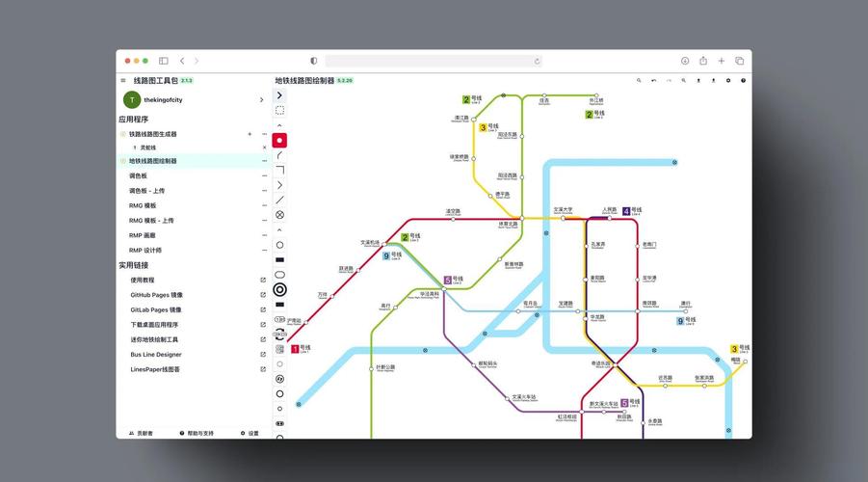Click the privacy shield icon beside address bar
868x482 pixels.
[x=313, y=61]
